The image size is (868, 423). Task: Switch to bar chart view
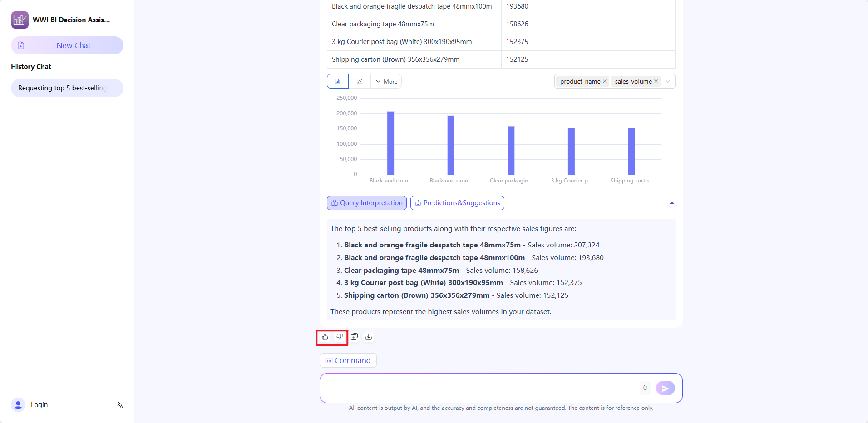[338, 81]
